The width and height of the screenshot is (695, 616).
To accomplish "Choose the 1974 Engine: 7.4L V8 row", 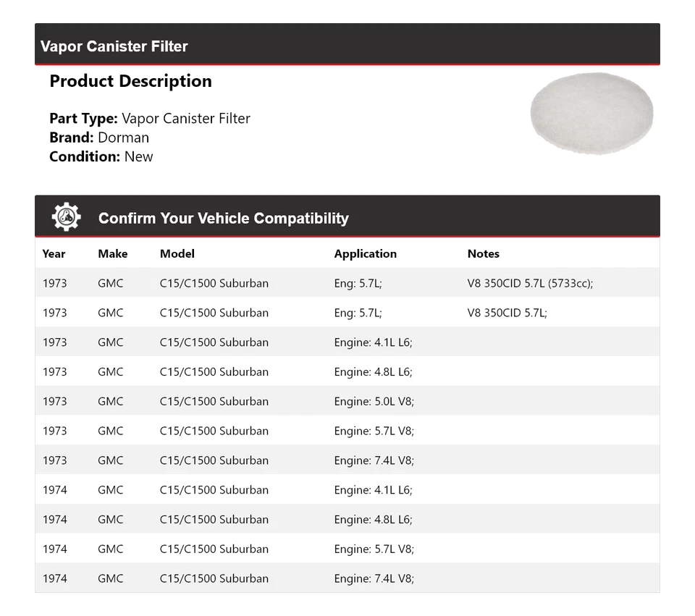I will point(347,578).
